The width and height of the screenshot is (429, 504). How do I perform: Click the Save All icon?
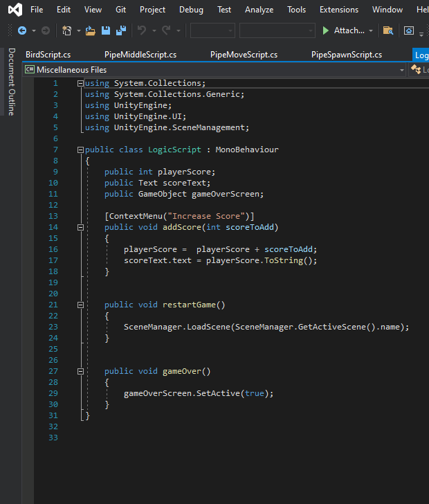coord(121,30)
